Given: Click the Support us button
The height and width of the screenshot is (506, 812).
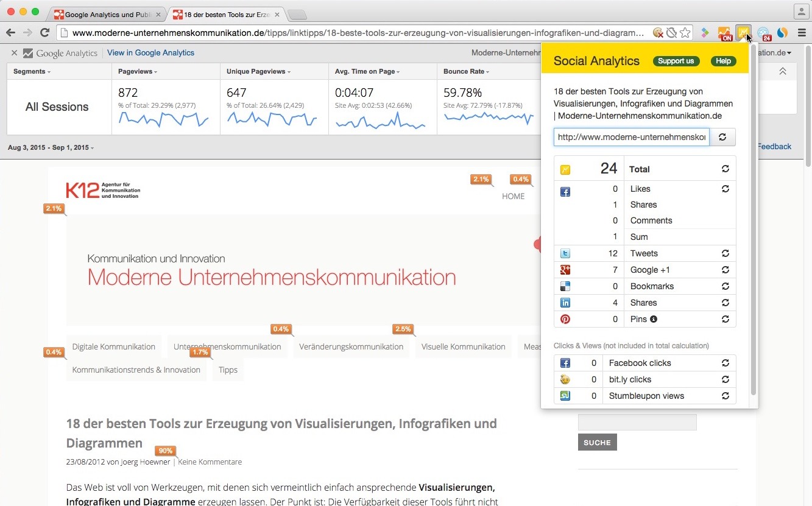Looking at the screenshot, I should pyautogui.click(x=676, y=61).
